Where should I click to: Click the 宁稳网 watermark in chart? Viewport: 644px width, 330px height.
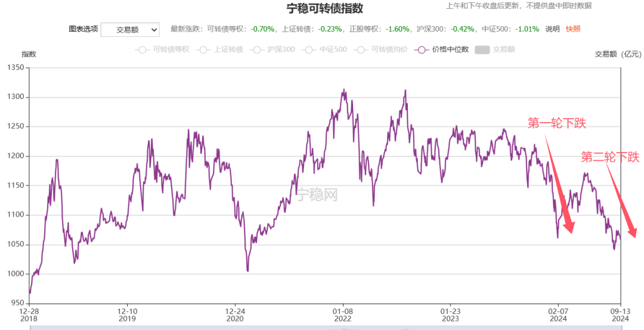317,195
